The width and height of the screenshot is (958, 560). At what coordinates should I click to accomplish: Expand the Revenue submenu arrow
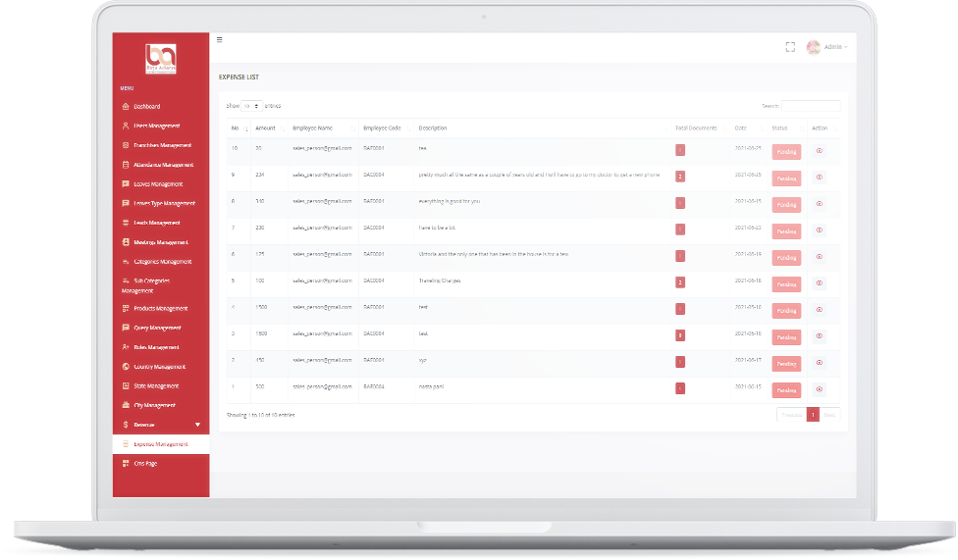point(197,425)
